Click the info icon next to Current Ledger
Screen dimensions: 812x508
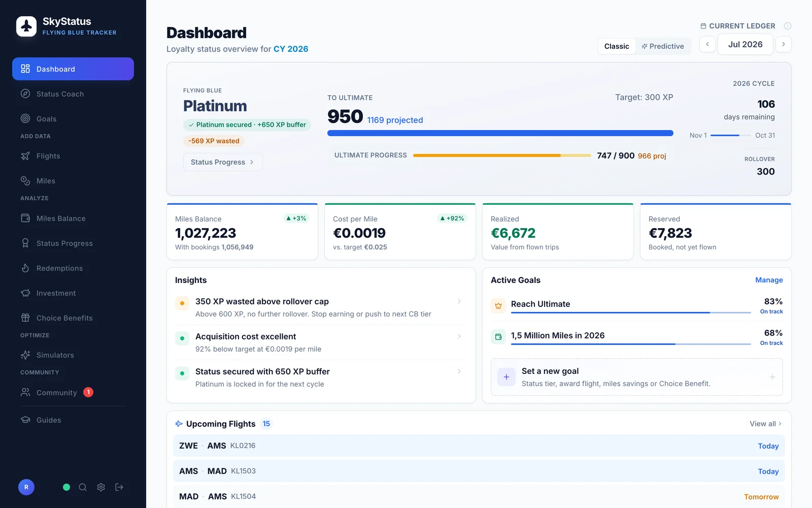click(x=788, y=26)
